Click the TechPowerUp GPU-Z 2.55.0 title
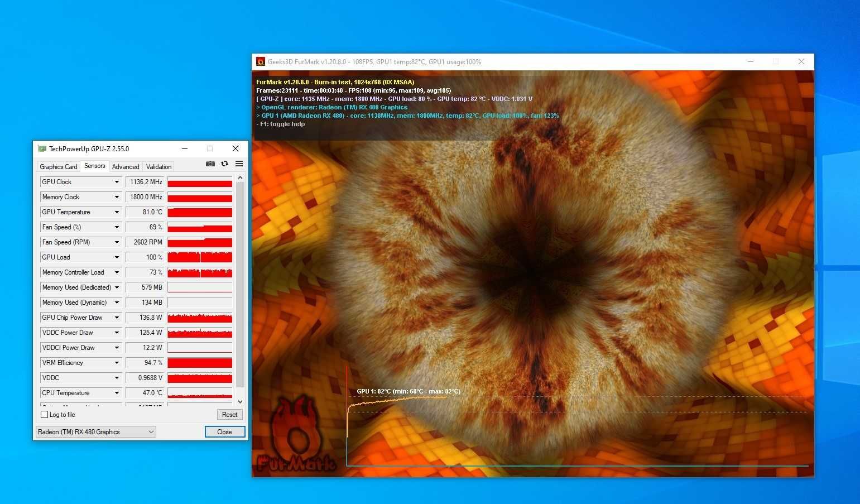Image resolution: width=860 pixels, height=504 pixels. point(89,149)
